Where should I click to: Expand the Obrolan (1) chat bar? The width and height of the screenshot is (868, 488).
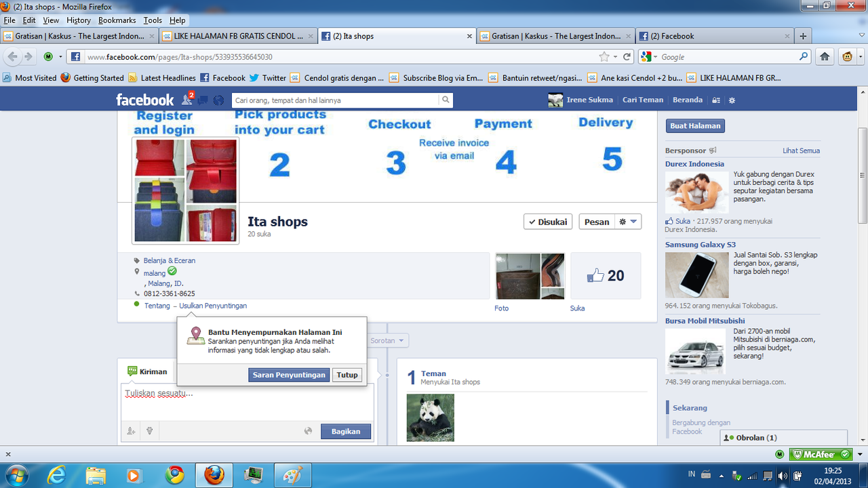[784, 438]
